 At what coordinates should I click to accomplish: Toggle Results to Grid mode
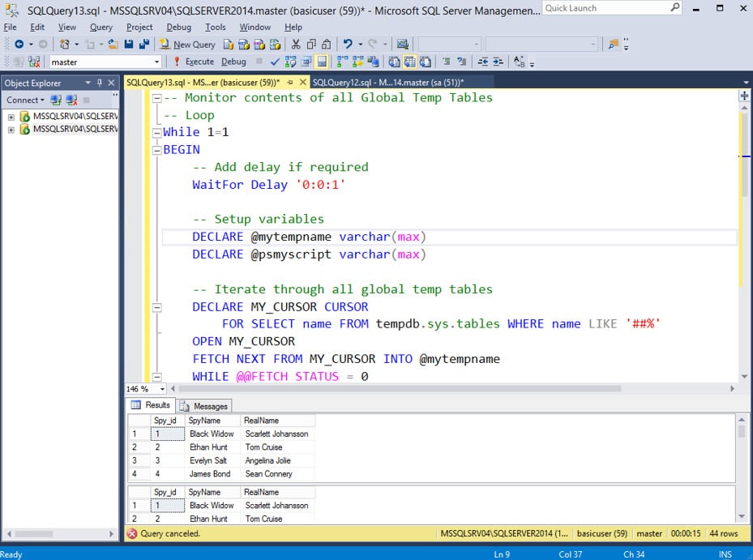[409, 62]
